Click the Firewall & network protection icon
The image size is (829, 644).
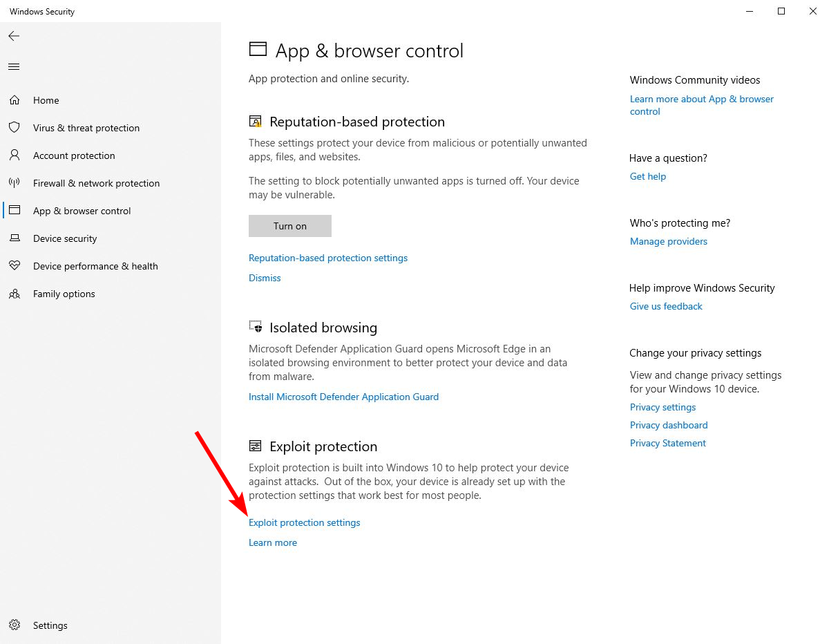(x=14, y=183)
